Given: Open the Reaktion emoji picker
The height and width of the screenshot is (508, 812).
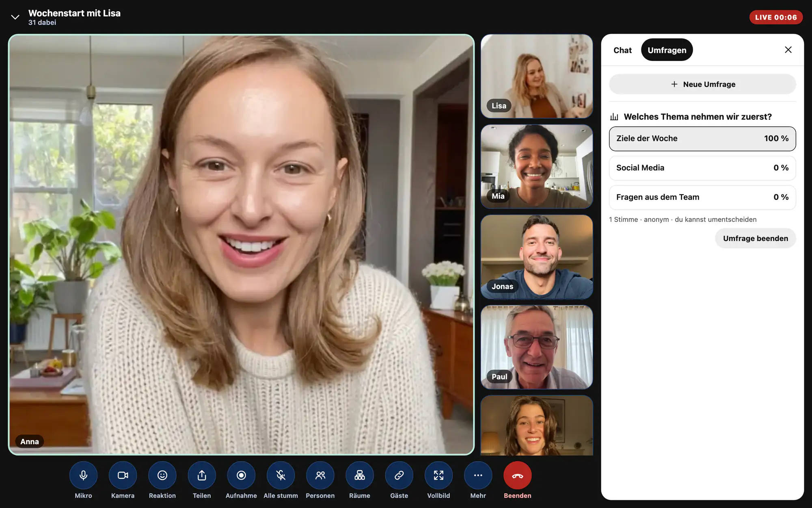Looking at the screenshot, I should point(162,475).
